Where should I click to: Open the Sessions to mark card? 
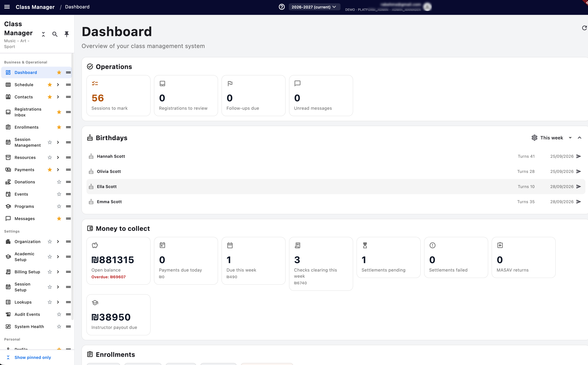(x=118, y=96)
